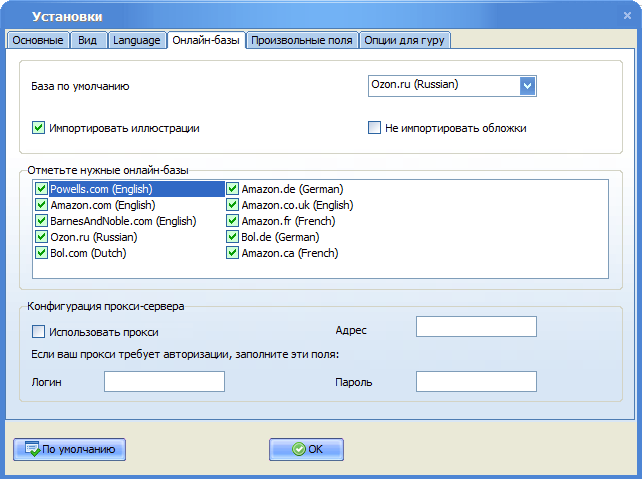Switch to the Произвольные поля tab
The height and width of the screenshot is (479, 642).
[x=301, y=40]
